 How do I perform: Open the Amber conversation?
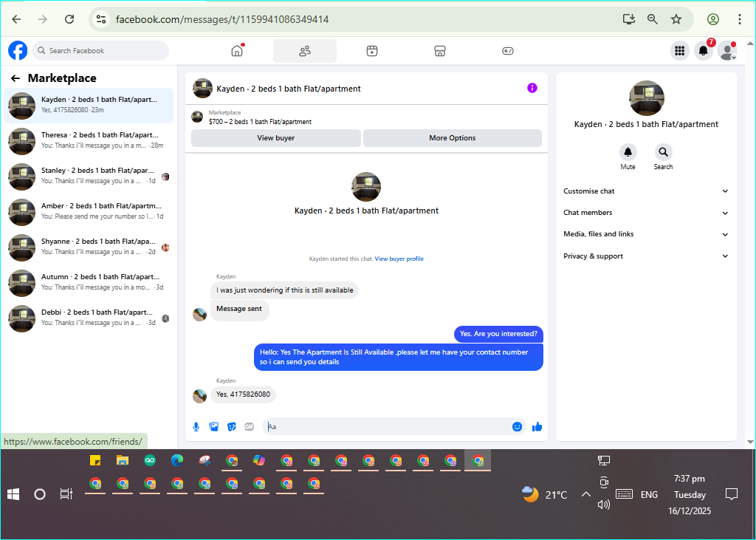(89, 212)
